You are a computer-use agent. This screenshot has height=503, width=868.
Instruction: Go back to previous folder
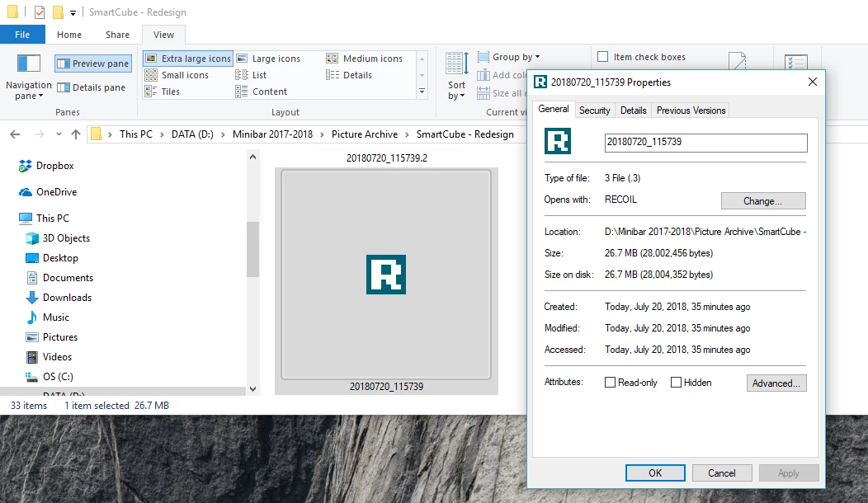point(15,134)
